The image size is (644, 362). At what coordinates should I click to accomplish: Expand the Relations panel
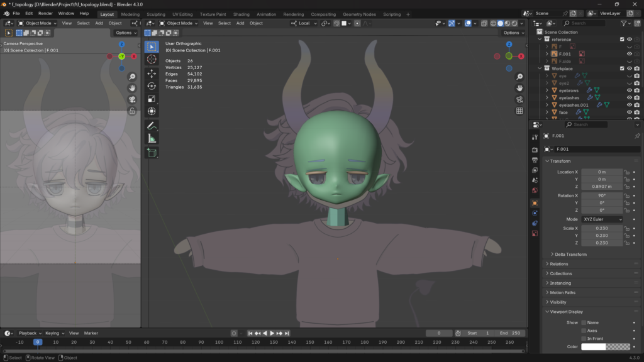(x=559, y=264)
